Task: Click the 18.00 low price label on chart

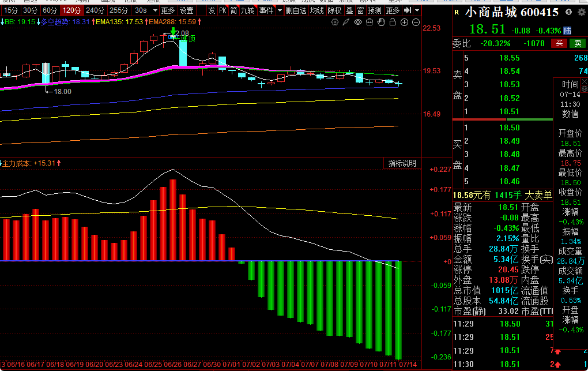Action: [62, 92]
